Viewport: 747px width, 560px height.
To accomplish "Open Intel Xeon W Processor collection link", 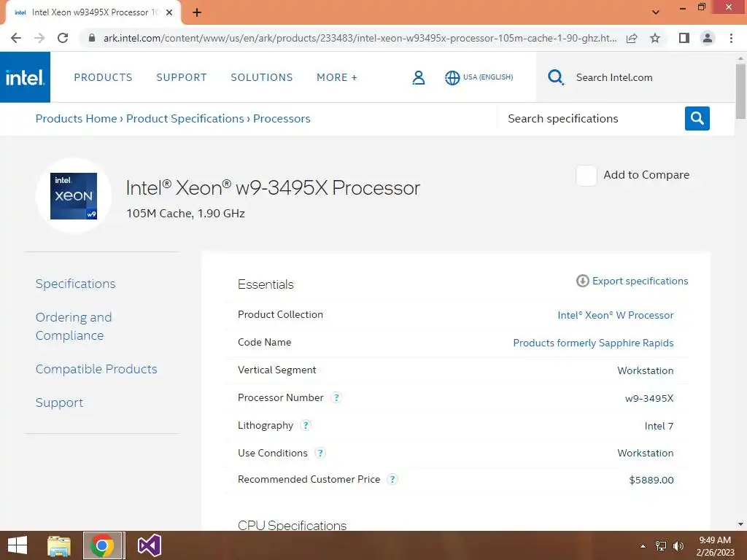I will pos(616,315).
